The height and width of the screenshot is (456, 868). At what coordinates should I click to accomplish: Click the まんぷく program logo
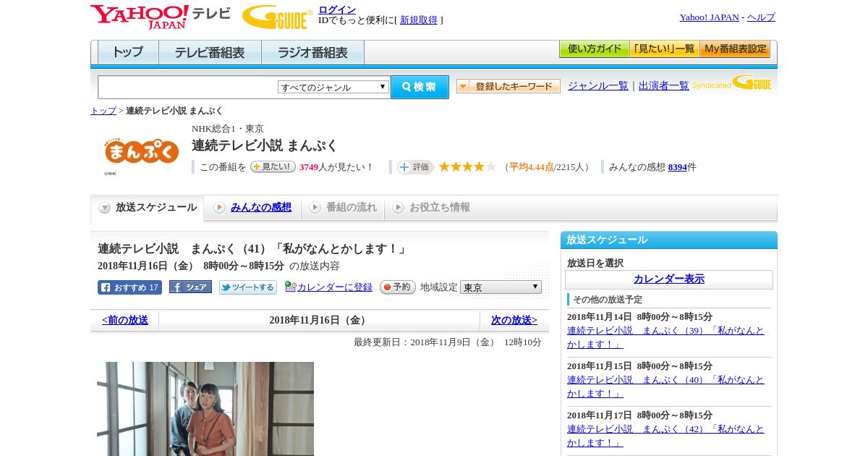click(142, 152)
